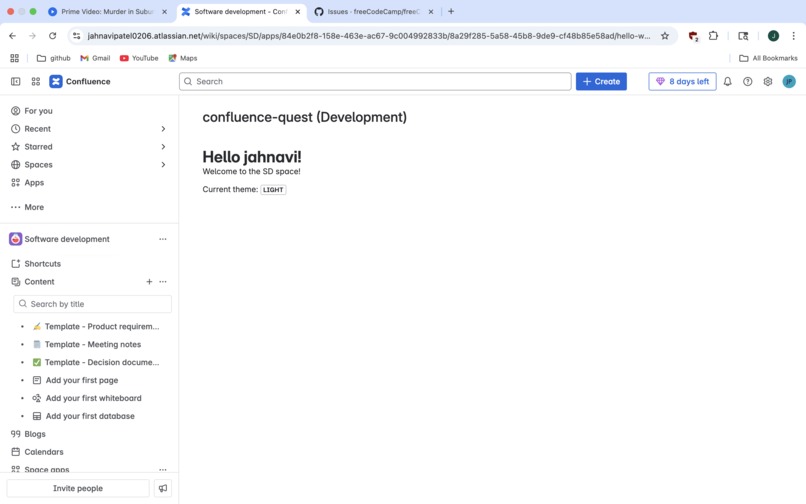Open the JP profile avatar

pyautogui.click(x=789, y=81)
